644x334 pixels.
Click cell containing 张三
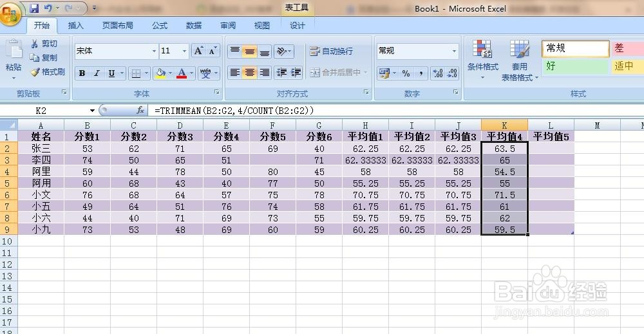41,148
